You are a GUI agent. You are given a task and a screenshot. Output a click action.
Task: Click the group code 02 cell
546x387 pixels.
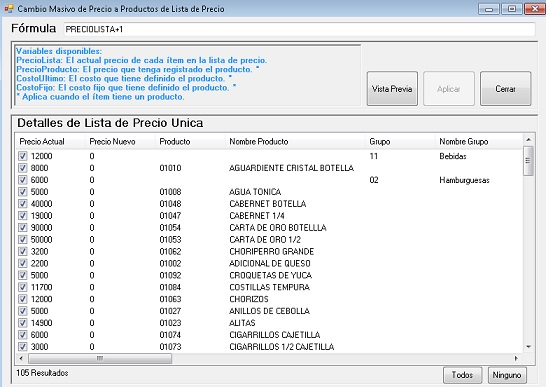[x=374, y=180]
